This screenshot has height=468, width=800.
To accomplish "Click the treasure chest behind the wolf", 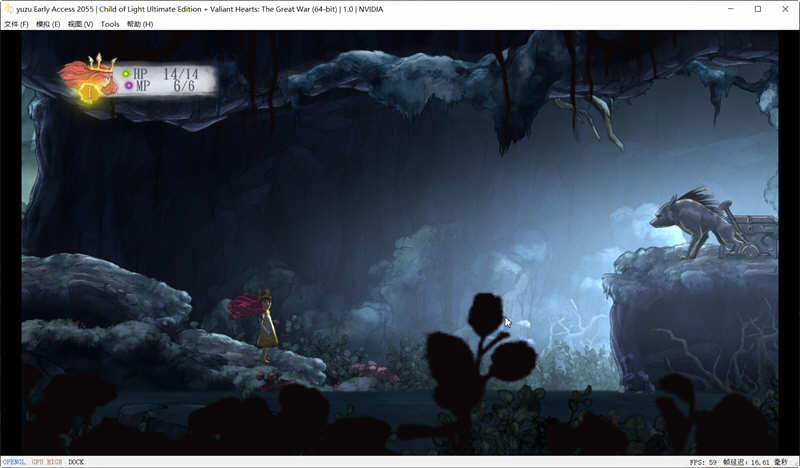I will (753, 235).
